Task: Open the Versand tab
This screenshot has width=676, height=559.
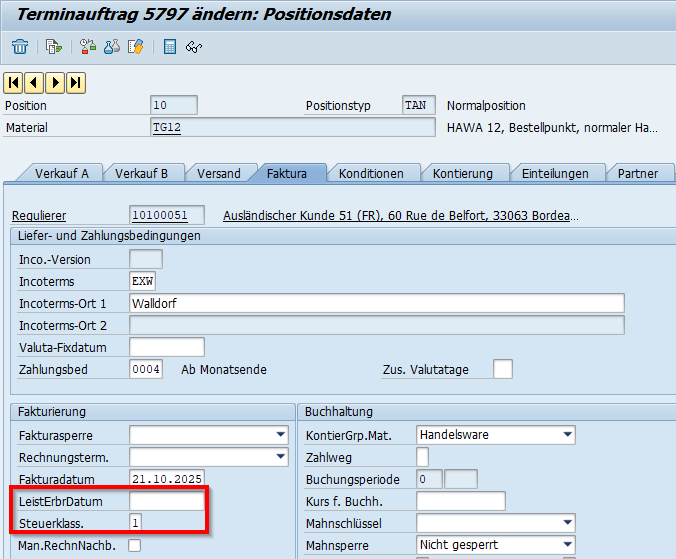Action: click(x=218, y=173)
